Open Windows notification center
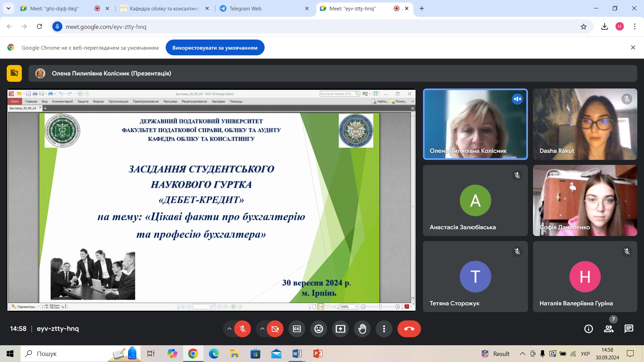 [630, 354]
